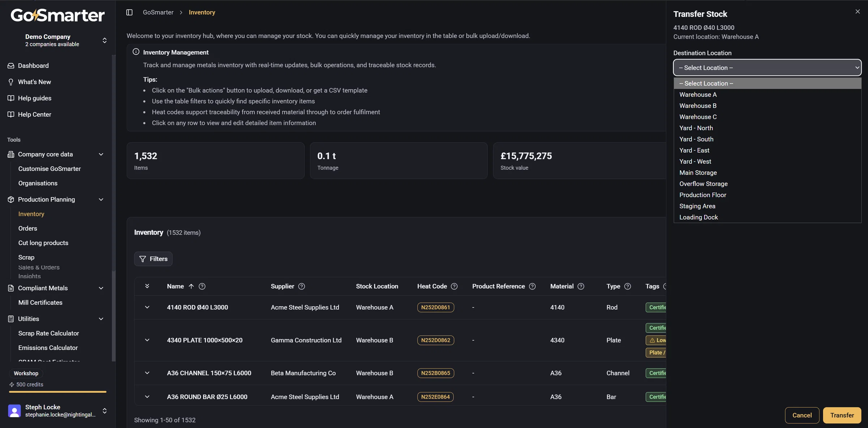Open Mill Certificates in sidebar
Viewport: 868px width, 428px height.
click(40, 303)
